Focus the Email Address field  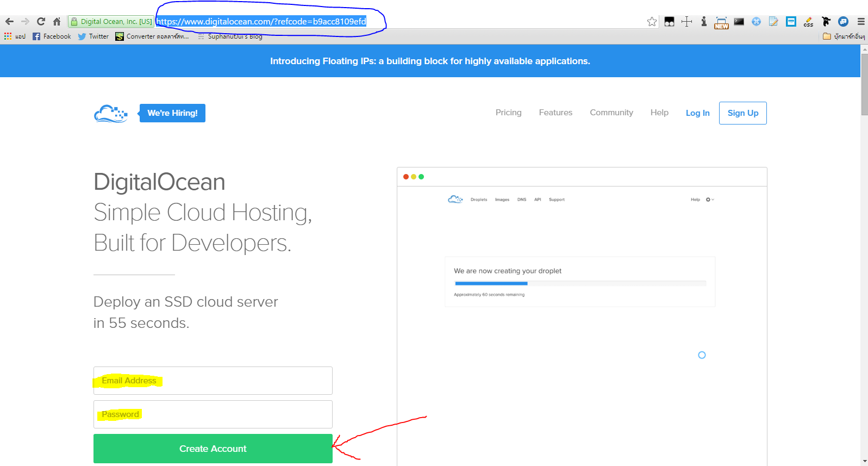tap(213, 381)
